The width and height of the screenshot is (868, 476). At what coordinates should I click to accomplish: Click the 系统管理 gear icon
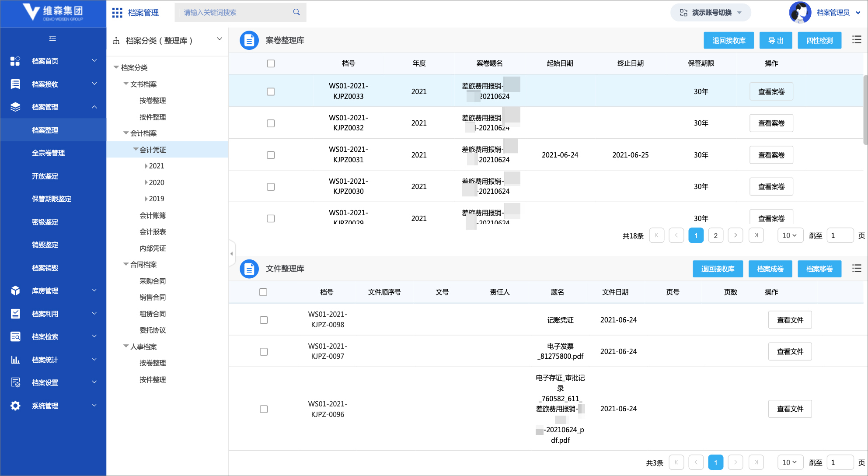pyautogui.click(x=15, y=406)
